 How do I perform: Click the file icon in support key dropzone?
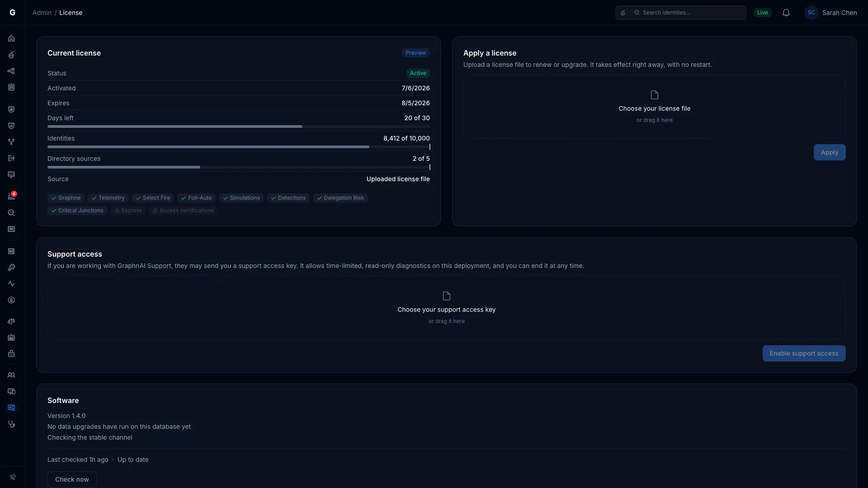click(x=446, y=296)
